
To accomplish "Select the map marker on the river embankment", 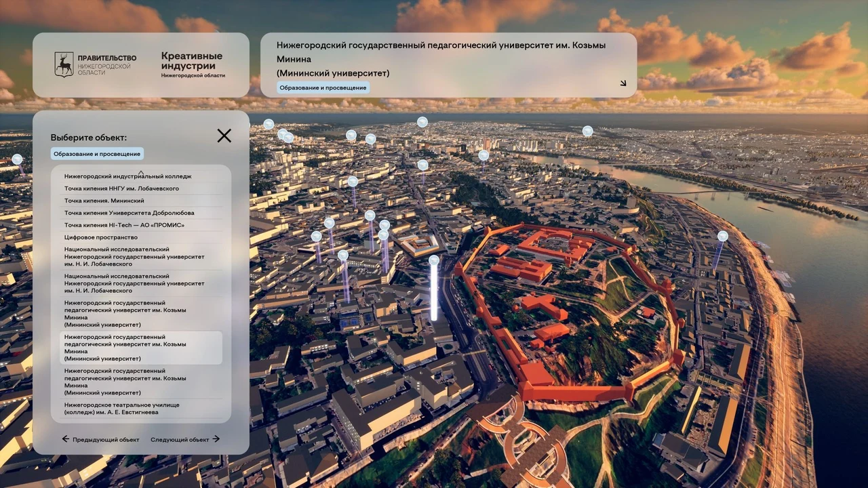I will pyautogui.click(x=723, y=236).
